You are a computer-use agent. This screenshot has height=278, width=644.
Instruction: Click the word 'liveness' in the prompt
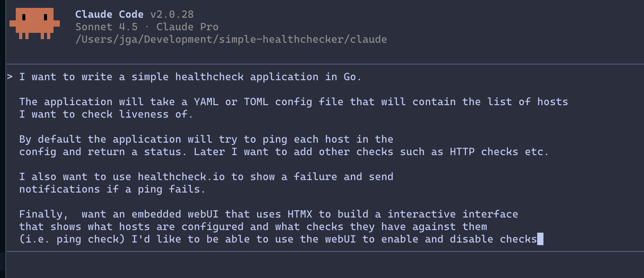(144, 114)
